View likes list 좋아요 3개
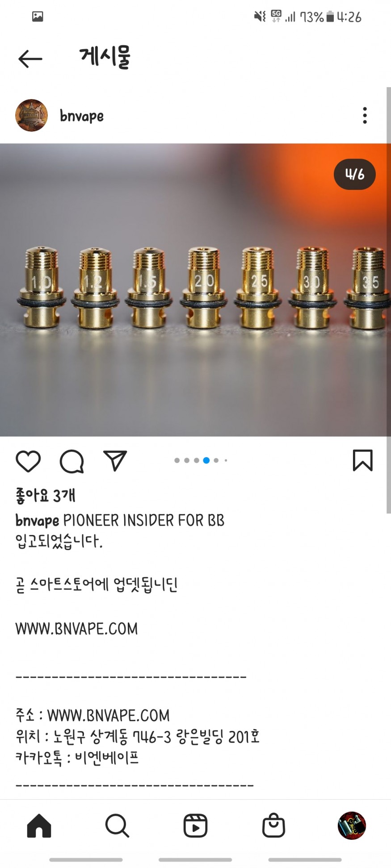 tap(46, 496)
